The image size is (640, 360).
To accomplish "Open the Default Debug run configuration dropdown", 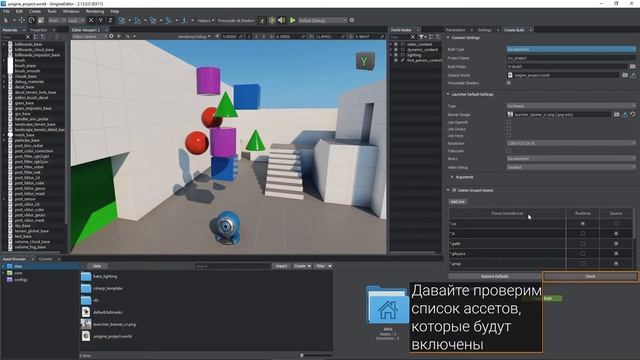I will [x=322, y=20].
